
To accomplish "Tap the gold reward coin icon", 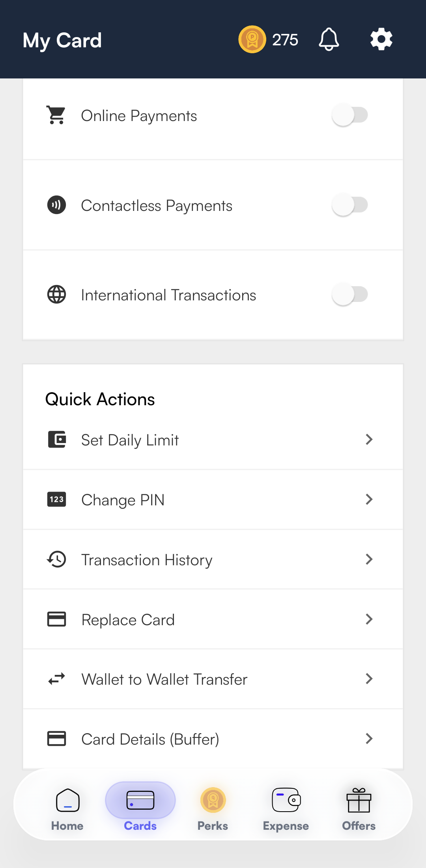I will click(252, 39).
